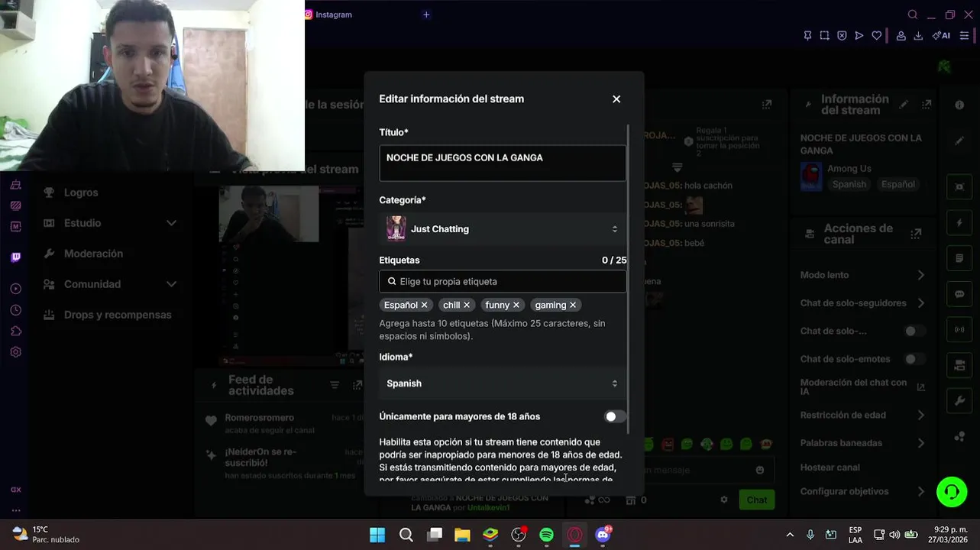Click Hostear canal
Screen dimensions: 980x550
(x=830, y=467)
